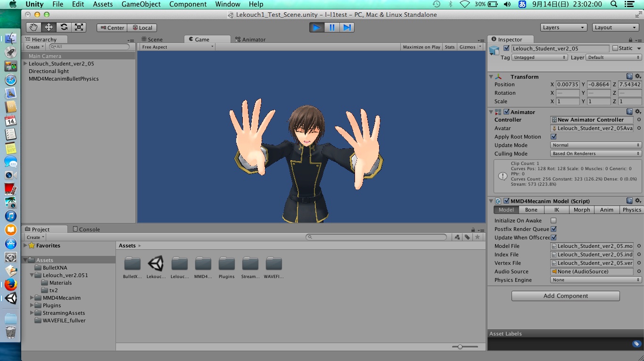Image resolution: width=644 pixels, height=361 pixels.
Task: Toggle the Animator component enabled checkbox
Action: pyautogui.click(x=506, y=112)
